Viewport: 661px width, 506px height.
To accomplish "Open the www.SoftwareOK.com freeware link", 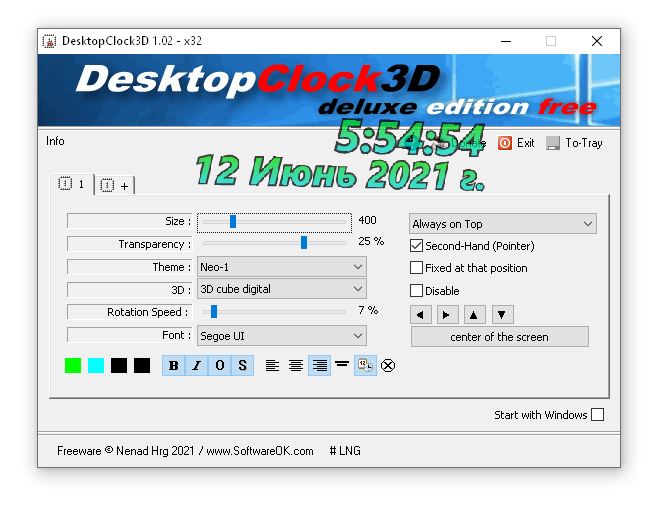I will pos(260,451).
